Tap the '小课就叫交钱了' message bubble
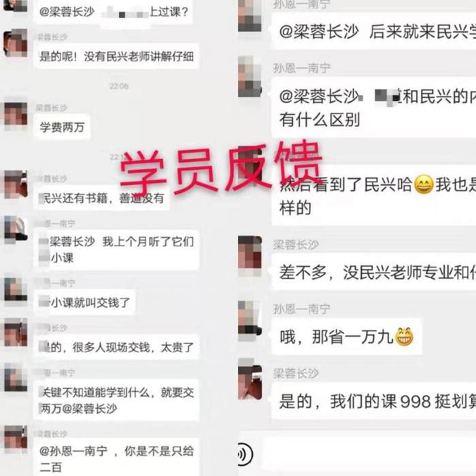The height and width of the screenshot is (476, 476). (84, 302)
